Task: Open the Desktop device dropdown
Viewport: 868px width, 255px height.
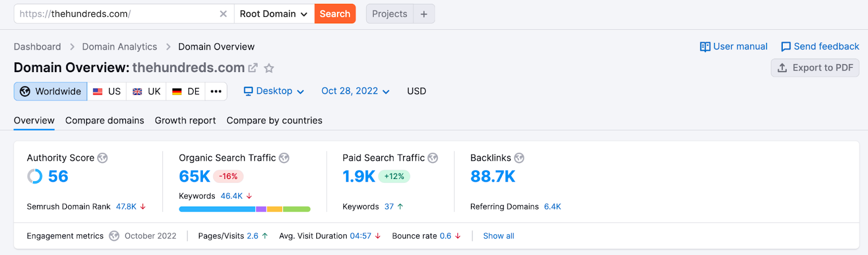Action: (x=274, y=91)
